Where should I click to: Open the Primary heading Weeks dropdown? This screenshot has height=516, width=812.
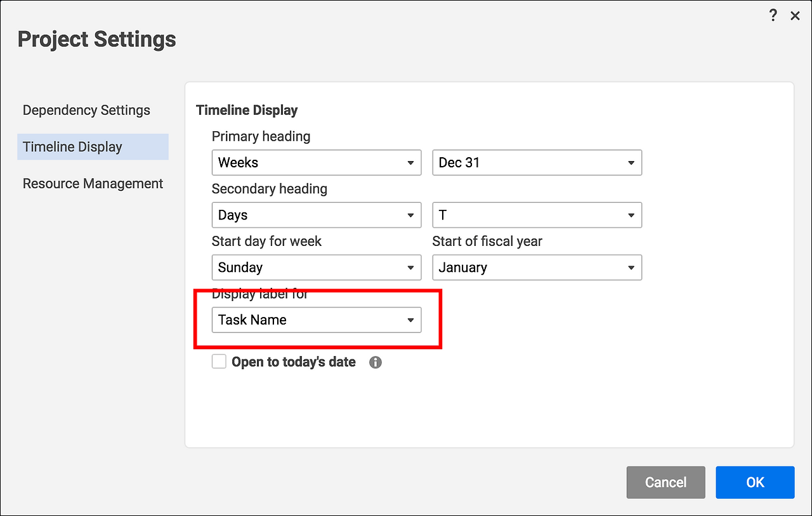(x=316, y=163)
